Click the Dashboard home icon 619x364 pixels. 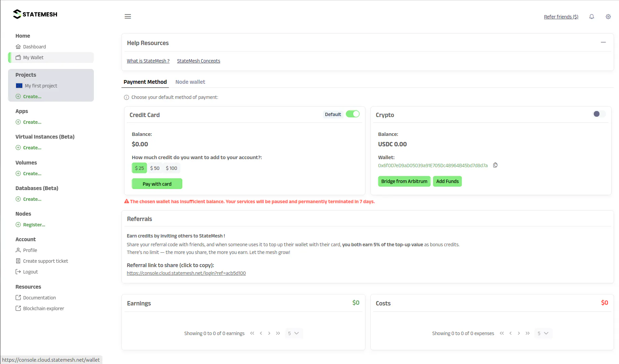[x=18, y=47]
